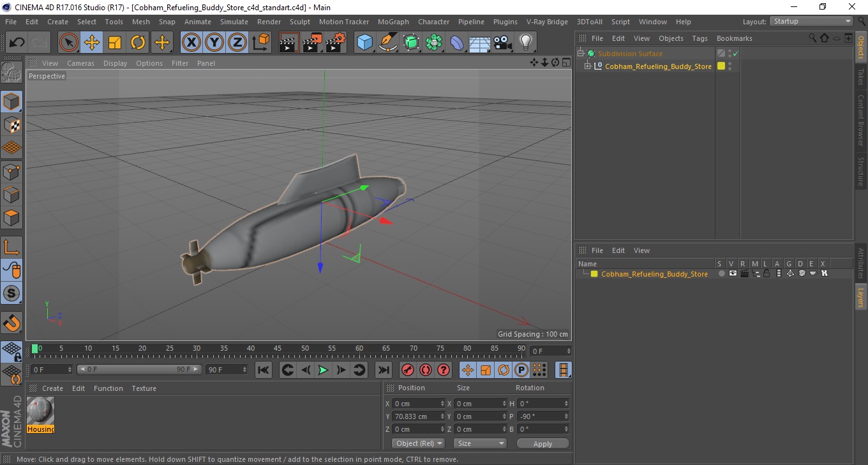Open the Size mode dropdown
Viewport: 868px width, 465px height.
[x=480, y=443]
